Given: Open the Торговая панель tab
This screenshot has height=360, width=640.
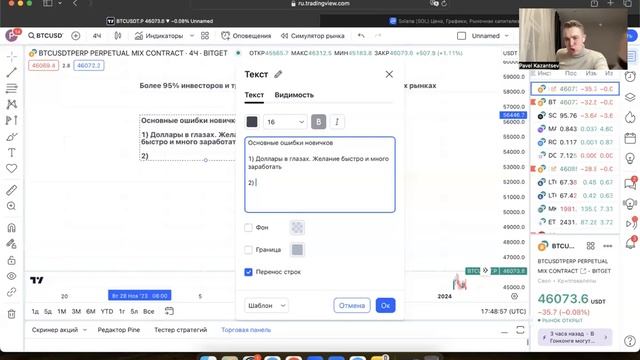Looking at the screenshot, I should point(246,330).
